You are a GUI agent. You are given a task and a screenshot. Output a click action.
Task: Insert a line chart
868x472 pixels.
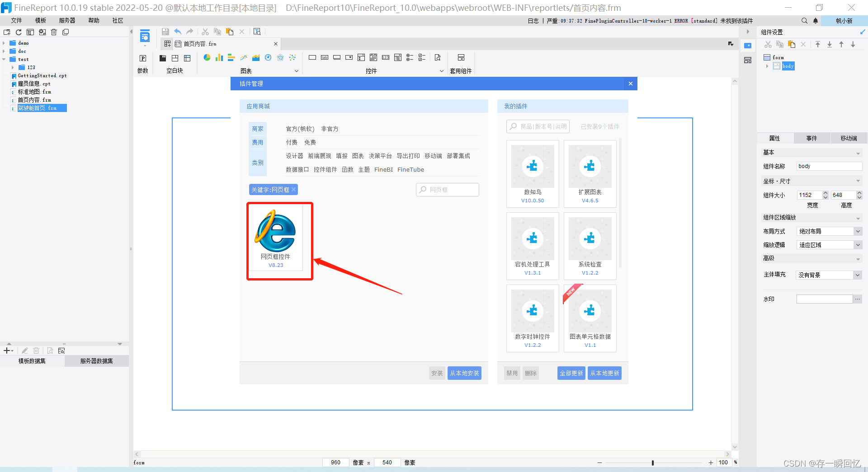click(x=244, y=57)
